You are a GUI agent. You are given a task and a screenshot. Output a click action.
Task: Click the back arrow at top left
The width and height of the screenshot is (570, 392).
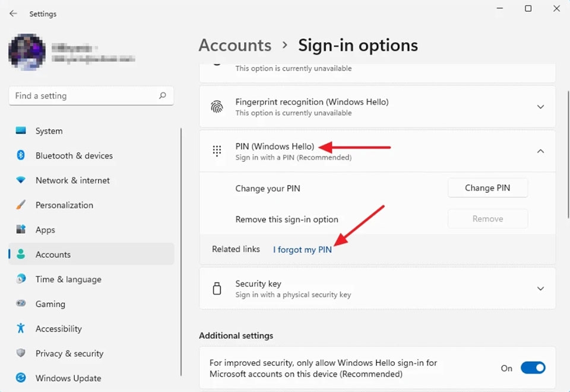(x=12, y=14)
